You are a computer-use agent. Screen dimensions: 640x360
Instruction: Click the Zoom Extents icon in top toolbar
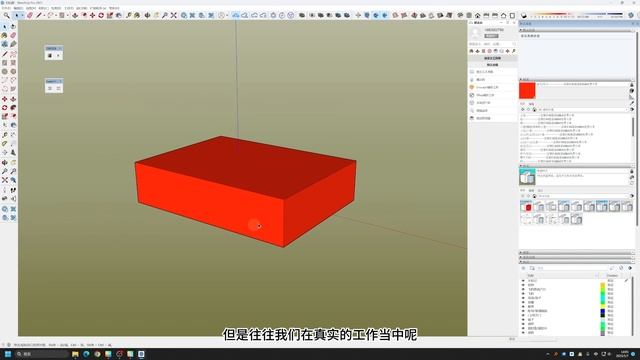tap(174, 16)
